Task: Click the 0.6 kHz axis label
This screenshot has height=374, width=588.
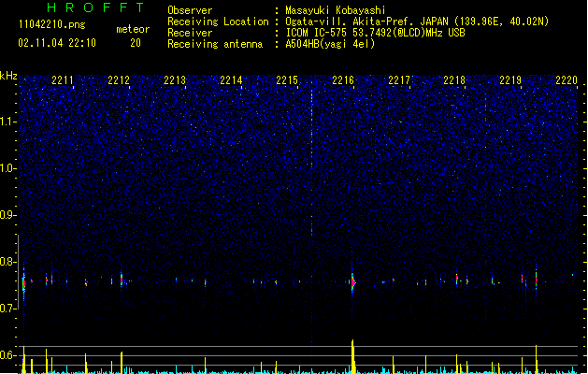Action: (x=8, y=355)
